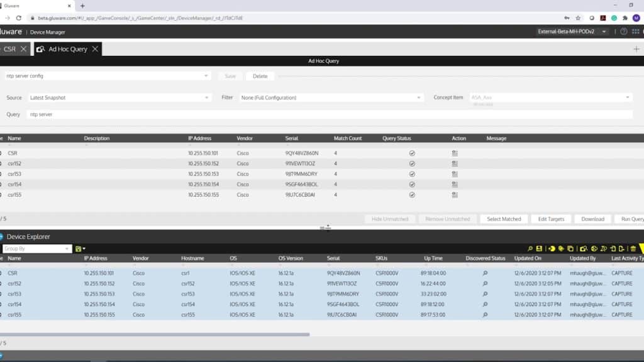Screen dimensions: 644x362
Task: Click the save icon in Device Explorer toolbar
Action: [x=538, y=248]
